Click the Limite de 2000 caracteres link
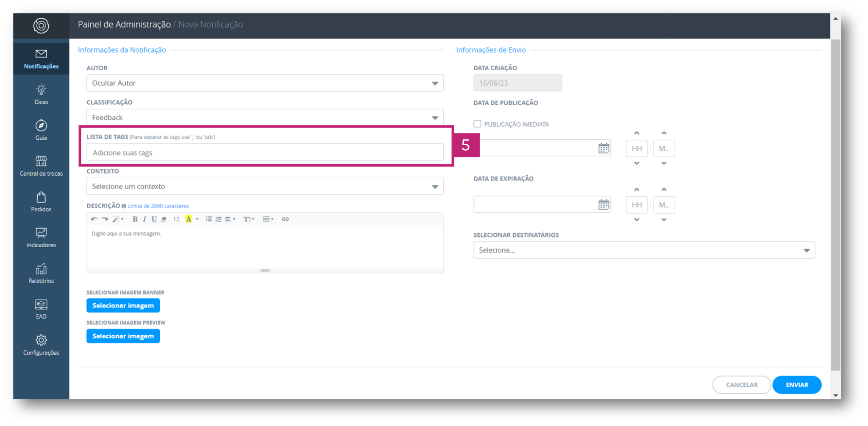Viewport: 868px width, 426px height. click(158, 206)
